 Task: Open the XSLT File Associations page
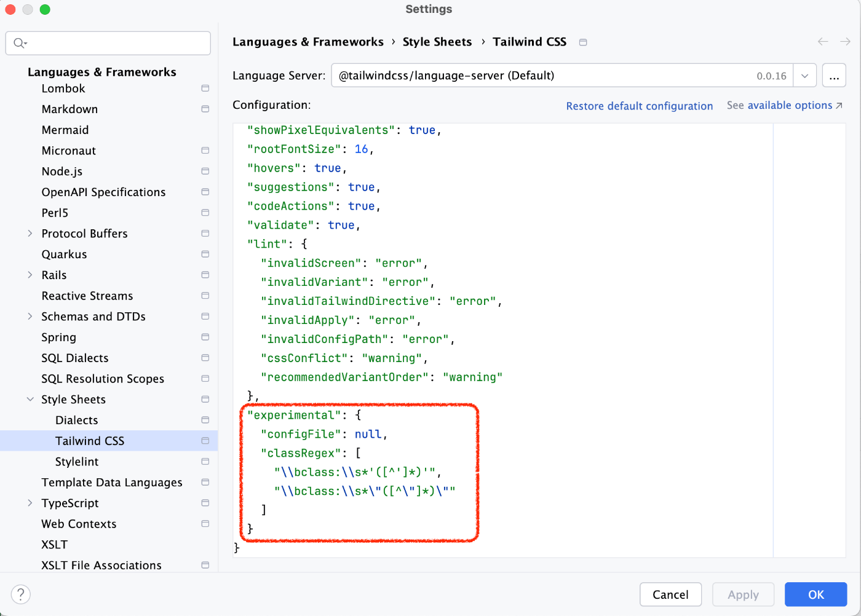coord(101,565)
